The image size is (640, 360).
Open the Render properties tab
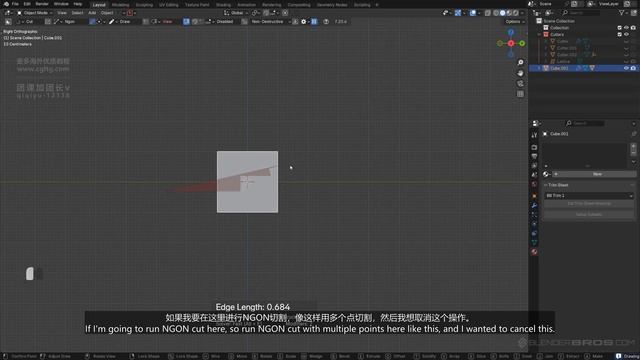(534, 147)
